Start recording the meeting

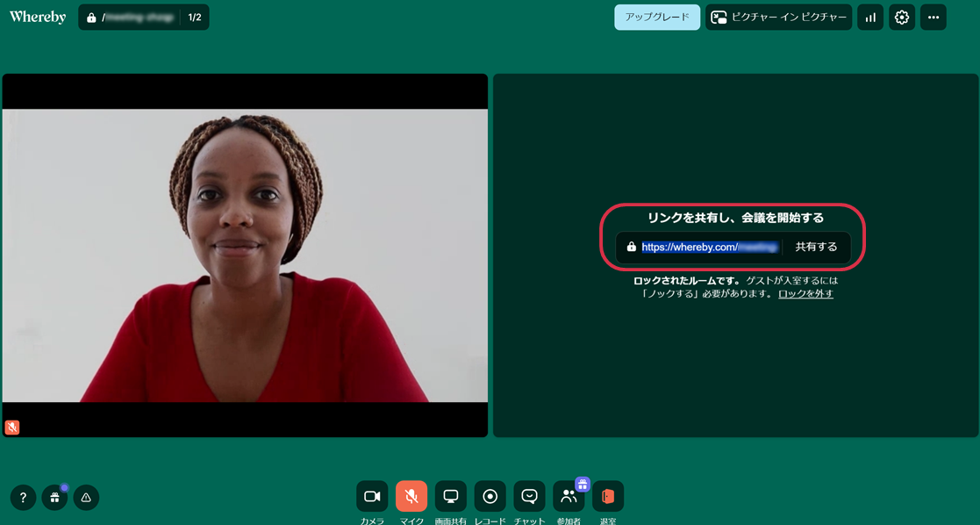(x=490, y=496)
